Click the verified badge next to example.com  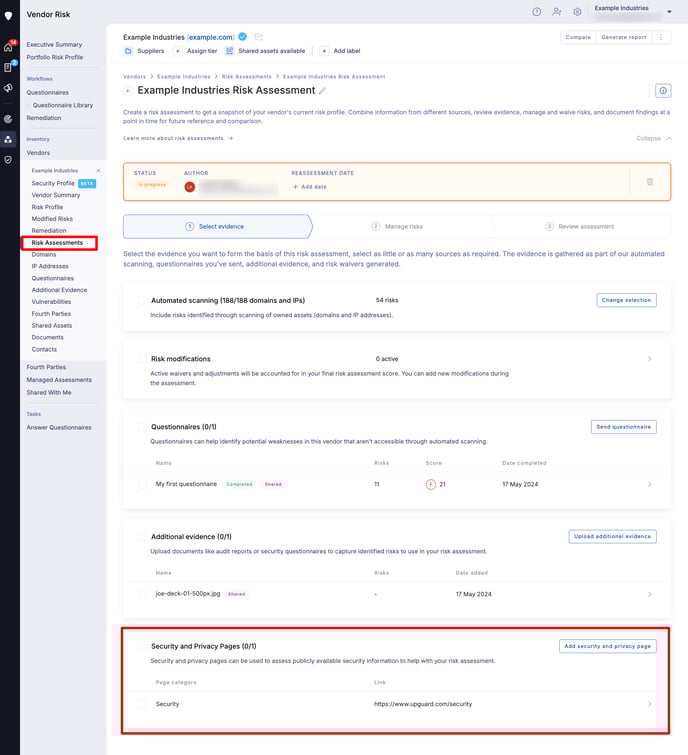tap(243, 37)
